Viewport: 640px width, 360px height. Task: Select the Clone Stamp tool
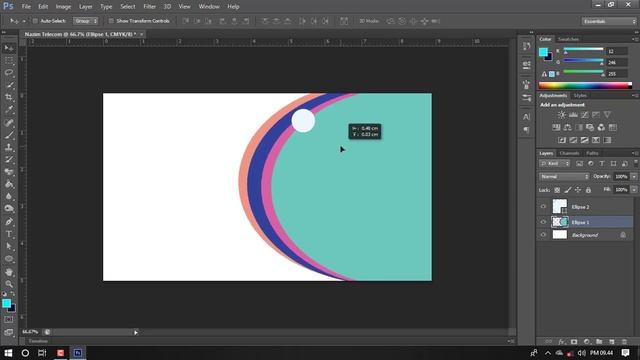9,147
